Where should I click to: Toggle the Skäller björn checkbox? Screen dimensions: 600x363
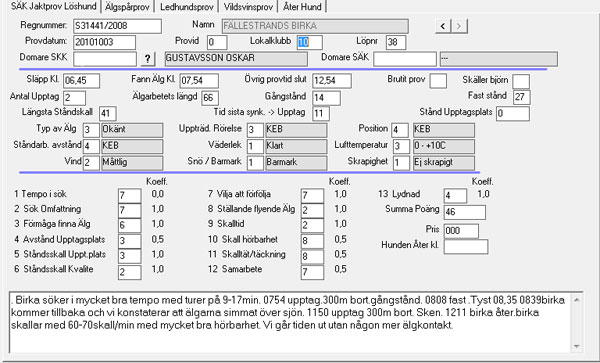(521, 81)
